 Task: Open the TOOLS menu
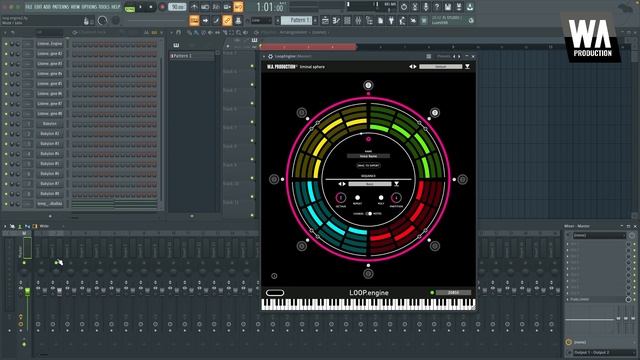click(104, 7)
